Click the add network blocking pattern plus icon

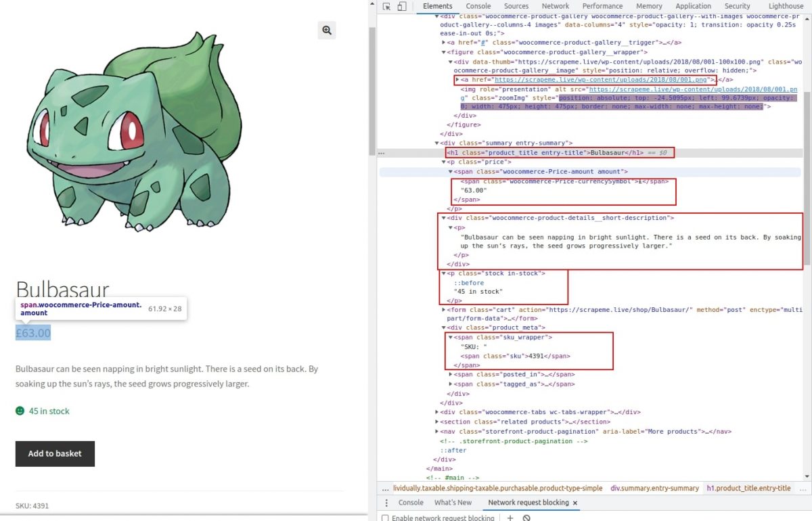tap(510, 518)
